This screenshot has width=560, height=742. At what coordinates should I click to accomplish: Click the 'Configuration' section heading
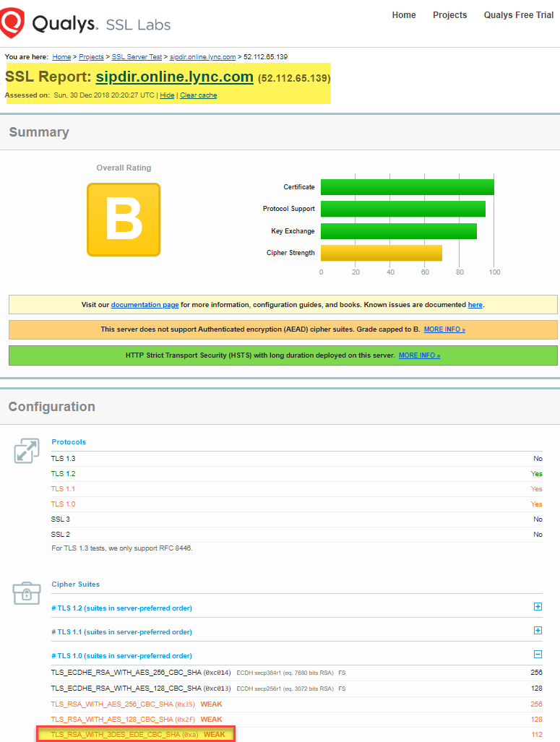click(51, 407)
